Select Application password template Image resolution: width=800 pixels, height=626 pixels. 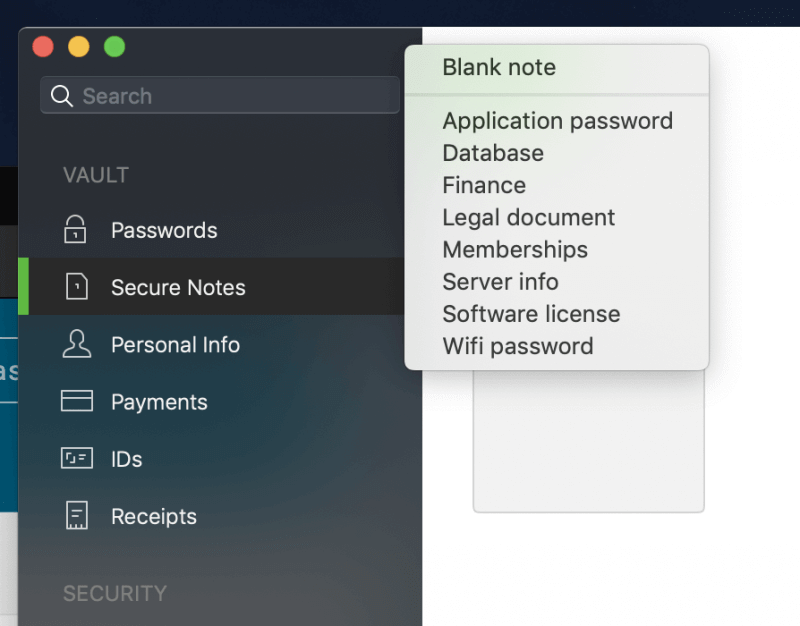pos(557,121)
